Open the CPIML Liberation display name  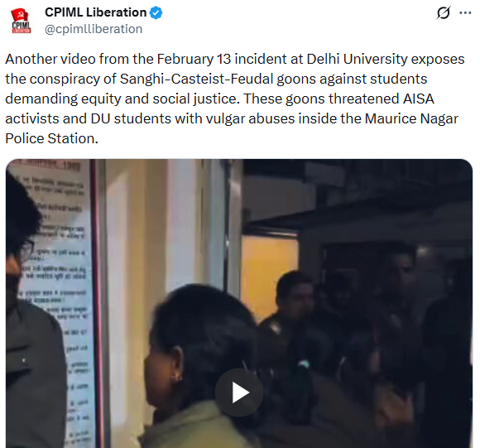tap(95, 12)
